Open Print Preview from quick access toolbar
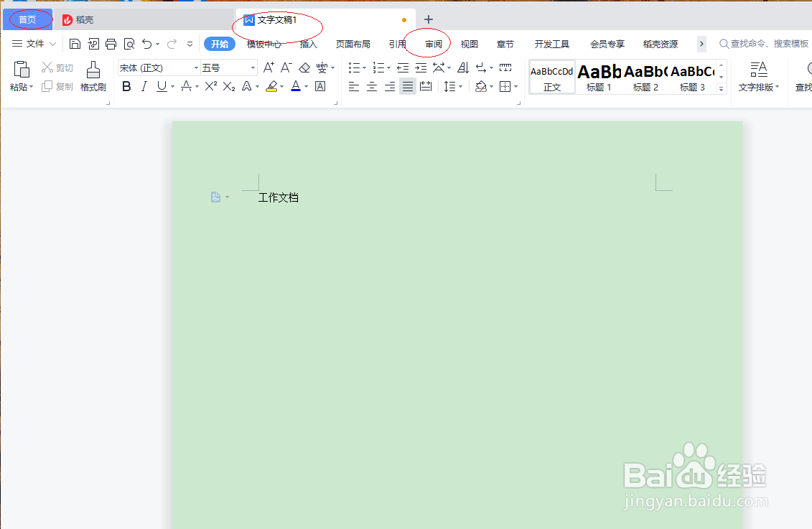This screenshot has width=812, height=529. click(x=129, y=44)
